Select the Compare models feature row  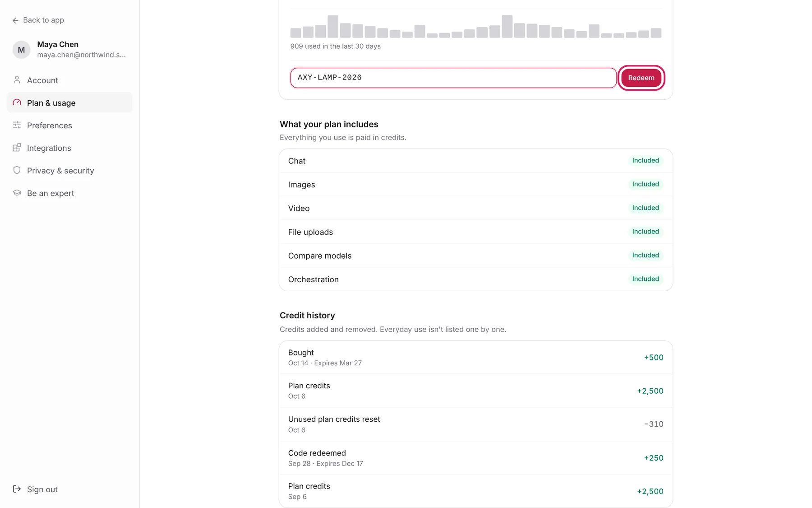(475, 256)
